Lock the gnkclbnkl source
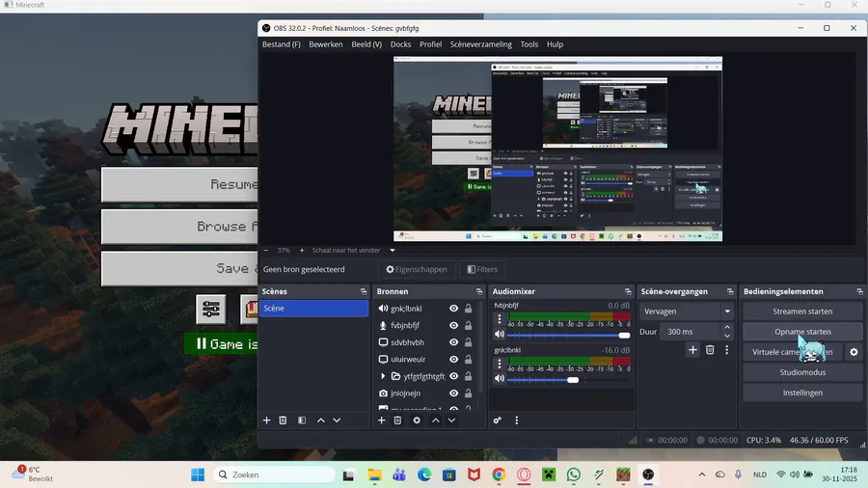Viewport: 868px width, 488px height. point(469,309)
